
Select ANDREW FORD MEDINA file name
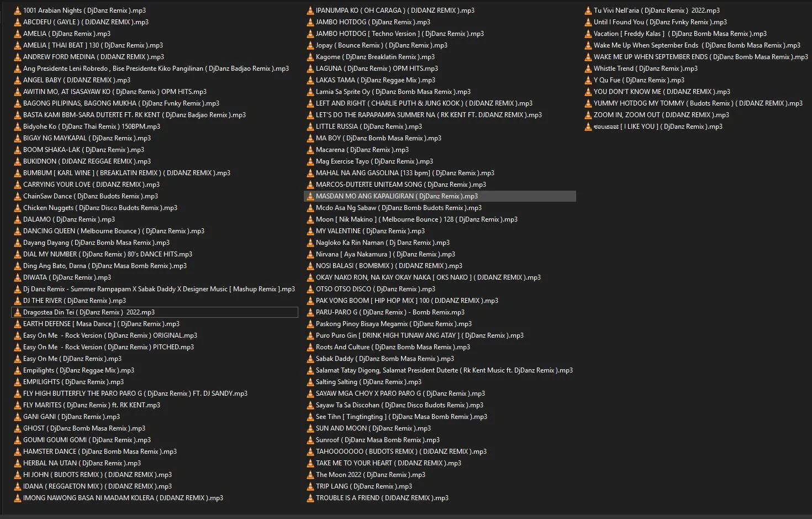pos(93,57)
